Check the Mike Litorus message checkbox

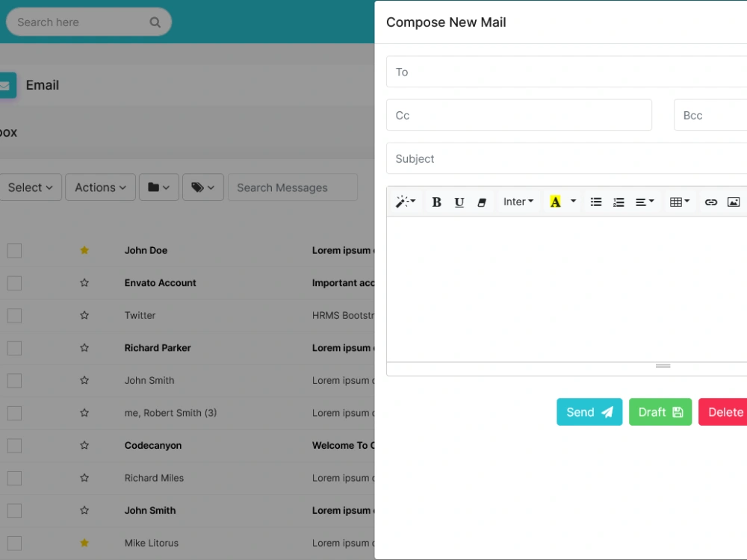14,543
